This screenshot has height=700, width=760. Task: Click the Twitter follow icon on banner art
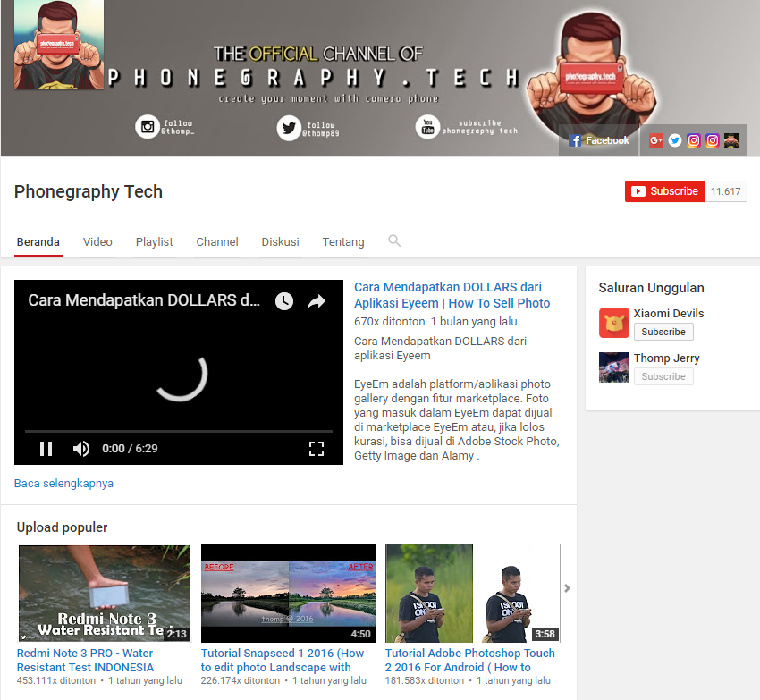click(x=289, y=128)
